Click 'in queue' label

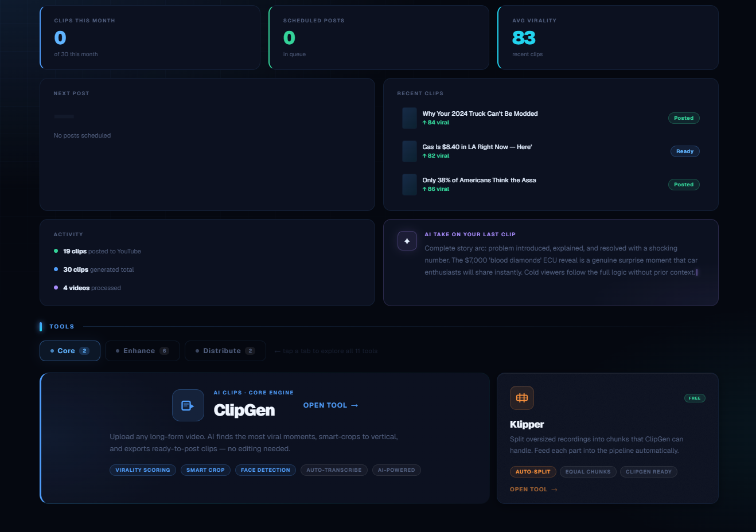pos(294,54)
